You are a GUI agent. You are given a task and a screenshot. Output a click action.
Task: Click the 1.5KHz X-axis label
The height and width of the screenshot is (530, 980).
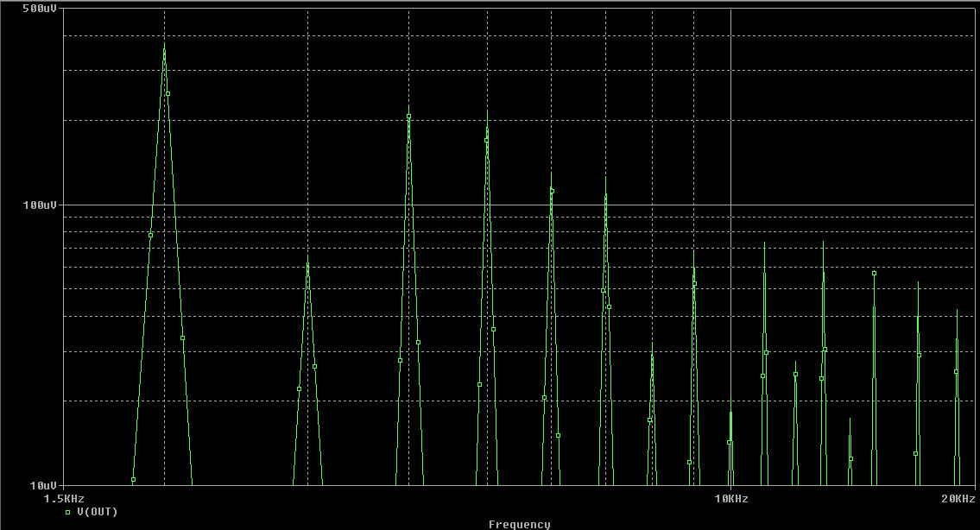64,498
